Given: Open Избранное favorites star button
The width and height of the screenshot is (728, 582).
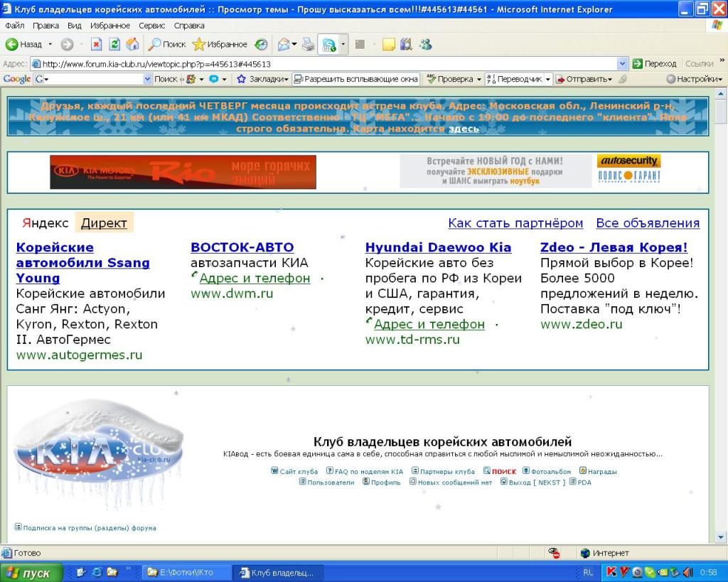Looking at the screenshot, I should (x=220, y=44).
